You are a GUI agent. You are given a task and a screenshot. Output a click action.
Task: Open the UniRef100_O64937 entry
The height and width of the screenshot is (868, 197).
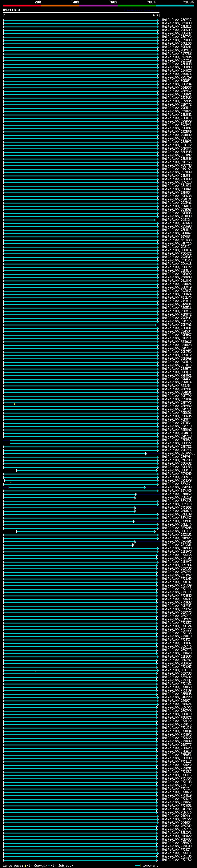[x=177, y=88]
